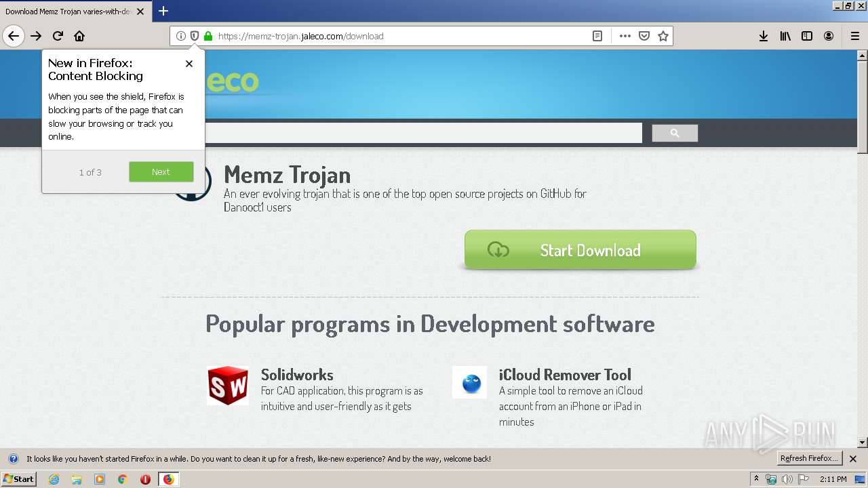This screenshot has width=868, height=488.
Task: Click the taskbar clock showing 2:11 PM
Action: (833, 479)
